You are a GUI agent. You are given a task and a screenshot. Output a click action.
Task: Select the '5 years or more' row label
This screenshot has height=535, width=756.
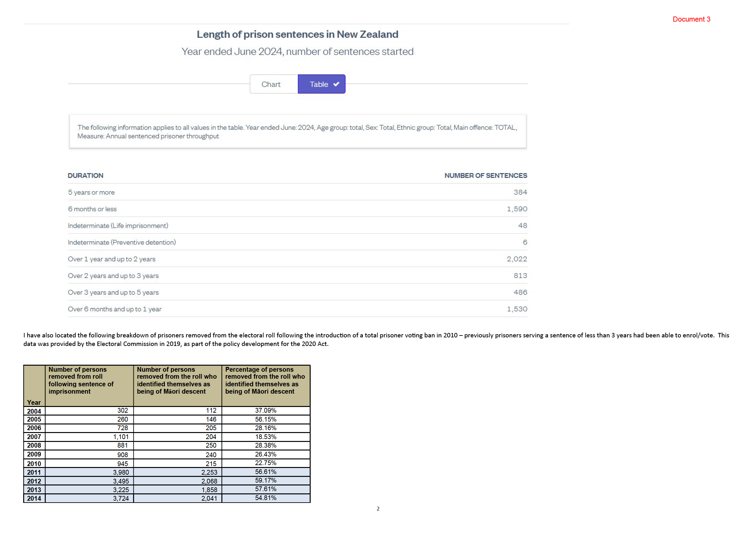point(91,193)
